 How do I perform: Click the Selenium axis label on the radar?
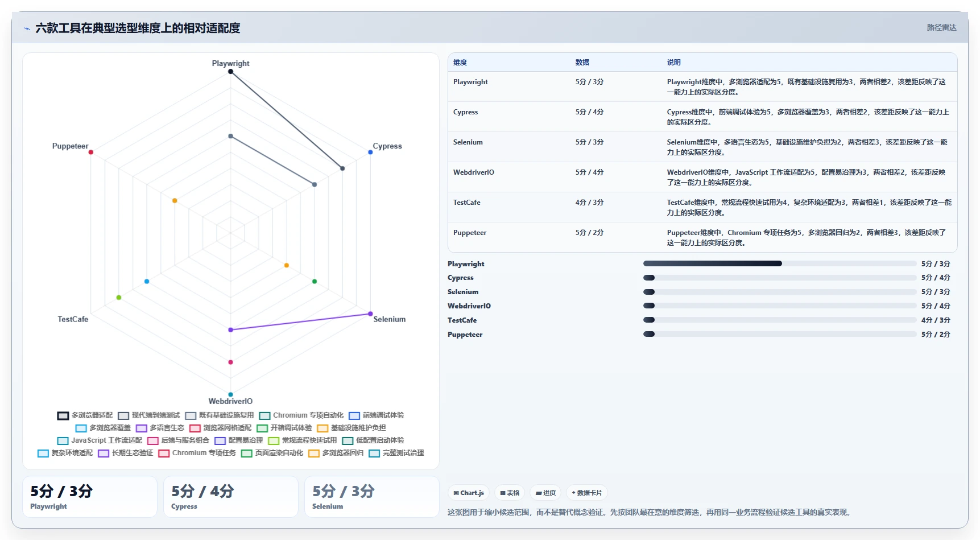[x=390, y=319]
